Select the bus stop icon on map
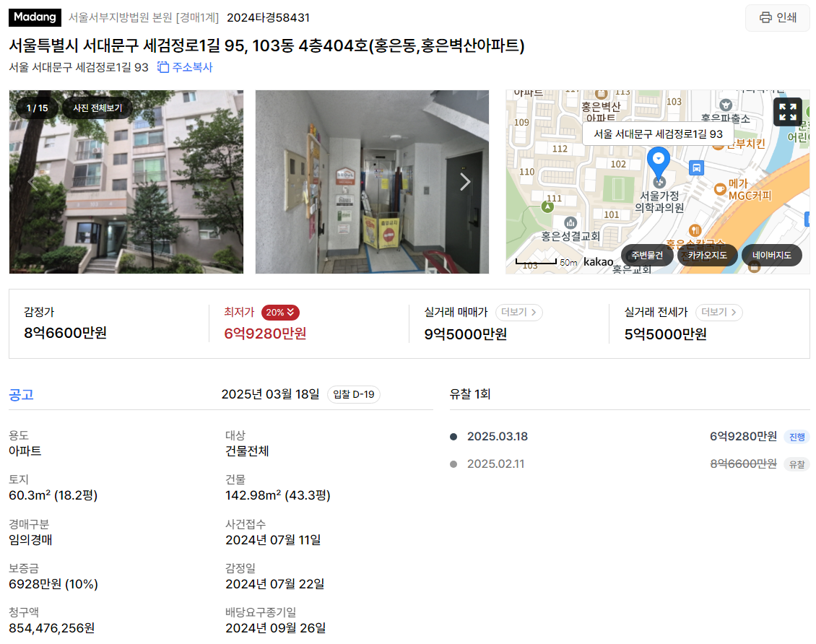The image size is (816, 644). pos(696,167)
